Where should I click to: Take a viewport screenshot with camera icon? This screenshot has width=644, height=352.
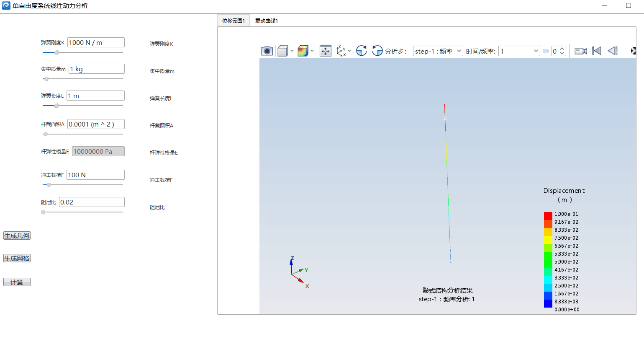[x=267, y=51]
